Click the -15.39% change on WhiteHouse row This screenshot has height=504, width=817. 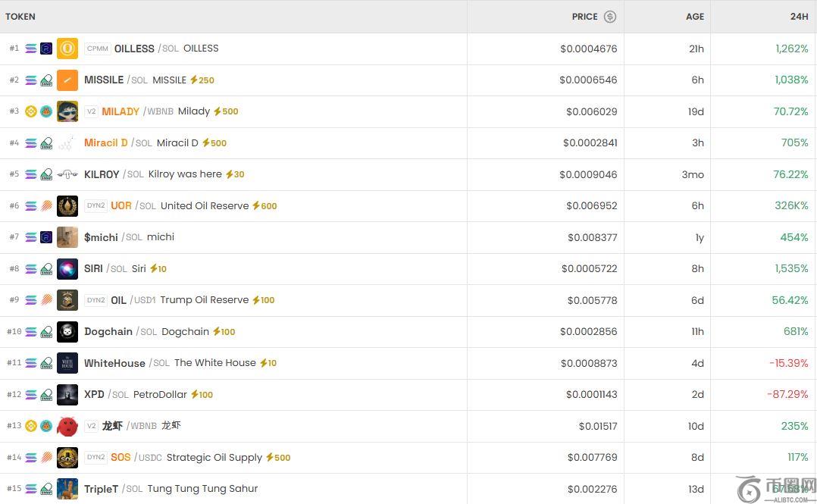click(789, 363)
